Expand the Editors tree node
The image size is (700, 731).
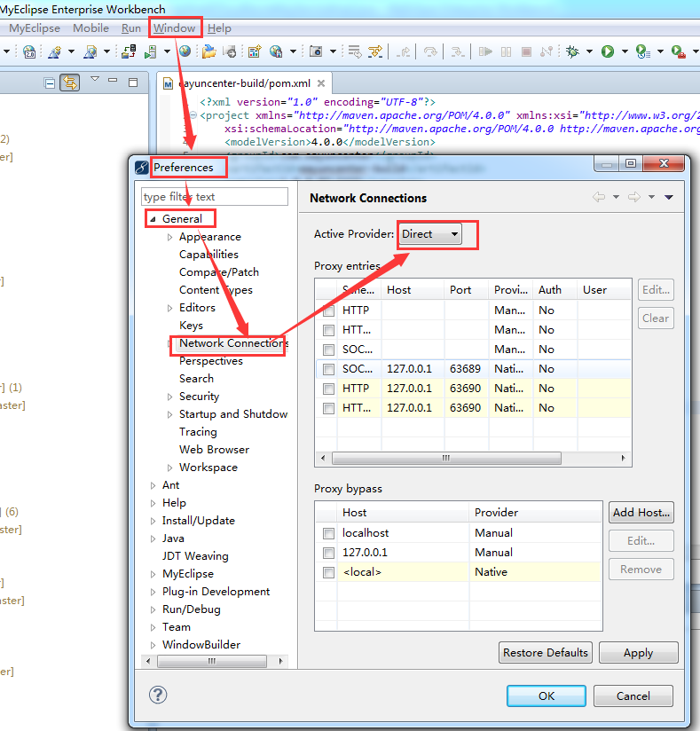click(x=169, y=308)
